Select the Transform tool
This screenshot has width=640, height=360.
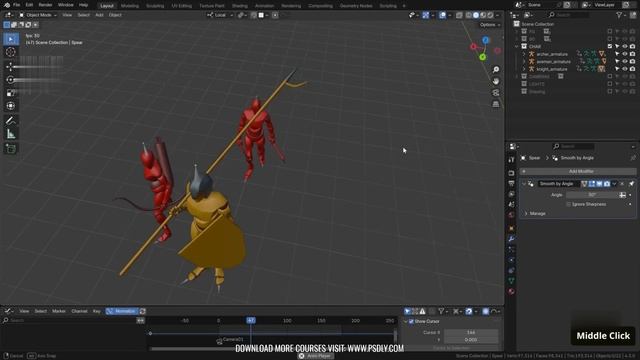(11, 106)
